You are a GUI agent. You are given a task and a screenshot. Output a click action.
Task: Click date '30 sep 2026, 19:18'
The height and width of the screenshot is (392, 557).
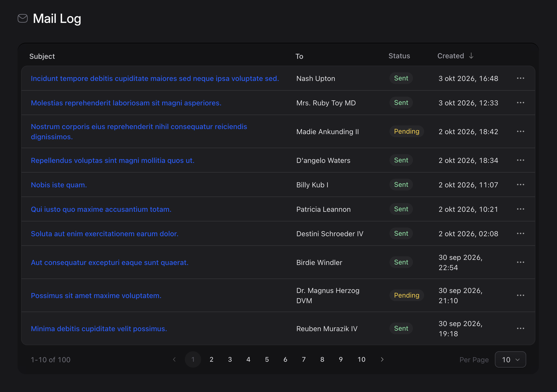461,329
